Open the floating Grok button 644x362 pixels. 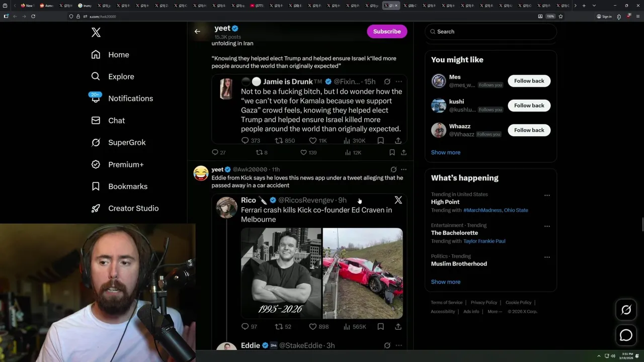click(626, 310)
